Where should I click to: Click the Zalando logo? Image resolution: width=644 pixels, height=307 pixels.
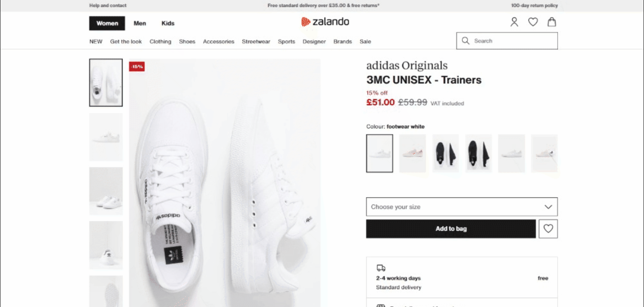tap(325, 22)
